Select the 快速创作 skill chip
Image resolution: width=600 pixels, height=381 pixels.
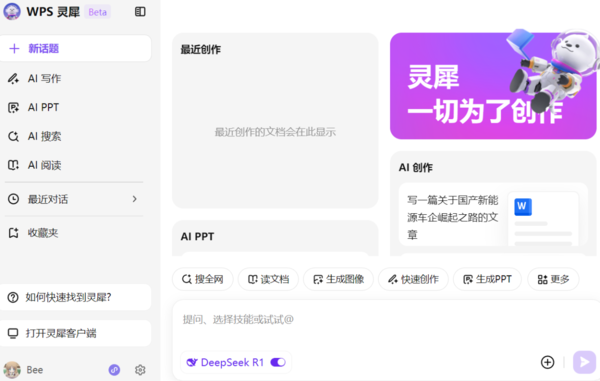413,279
